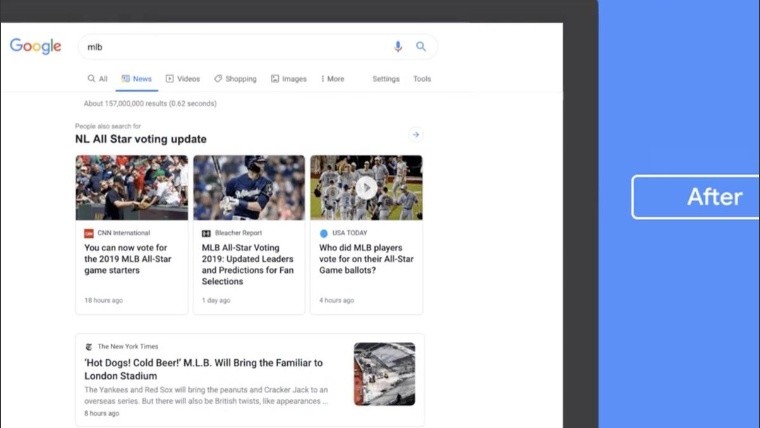Screen dimensions: 760x428
Task: Click the CNN International source icon
Action: [89, 233]
